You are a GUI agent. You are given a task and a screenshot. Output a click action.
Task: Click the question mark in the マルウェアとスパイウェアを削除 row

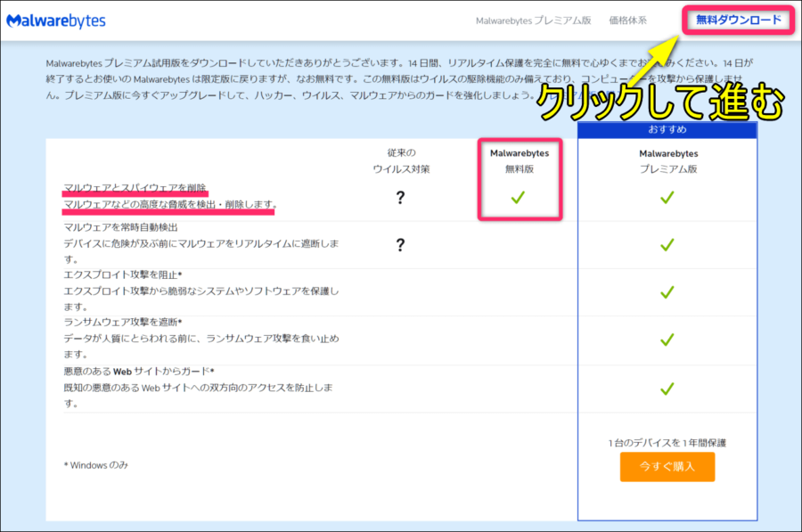400,198
